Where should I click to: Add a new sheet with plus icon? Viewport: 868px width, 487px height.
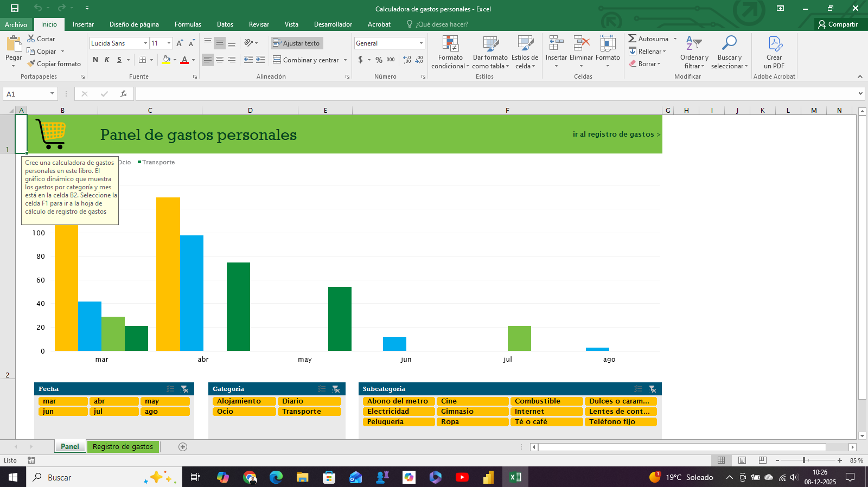183,447
